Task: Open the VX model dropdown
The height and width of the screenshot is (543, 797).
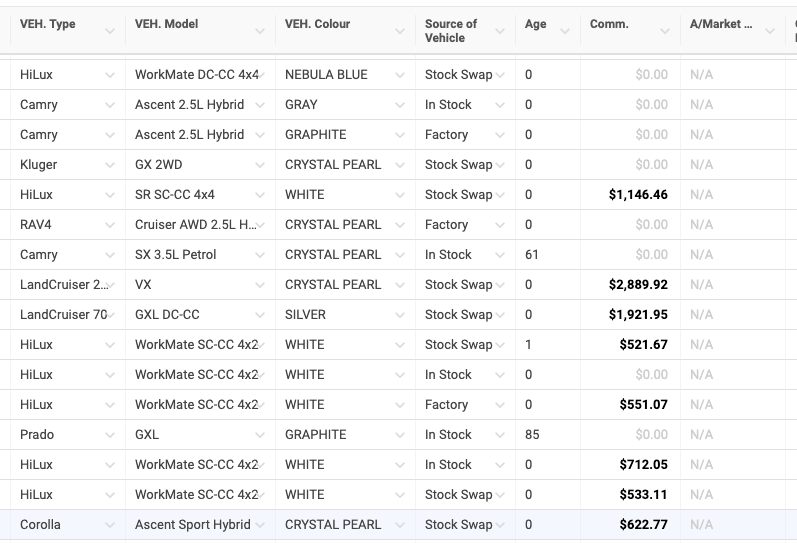Action: (260, 285)
